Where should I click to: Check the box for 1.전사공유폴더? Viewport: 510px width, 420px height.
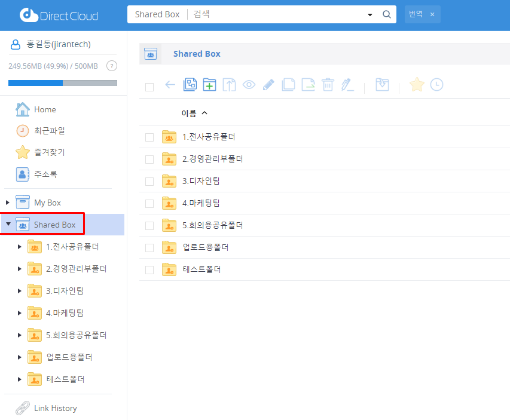click(149, 137)
